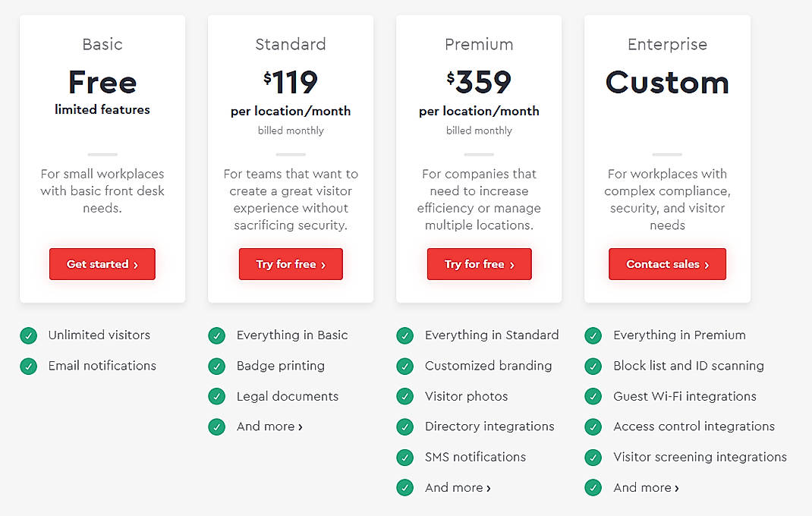Image resolution: width=812 pixels, height=516 pixels.
Task: Click the checkmark beside Everything in Basic
Action: click(x=216, y=335)
